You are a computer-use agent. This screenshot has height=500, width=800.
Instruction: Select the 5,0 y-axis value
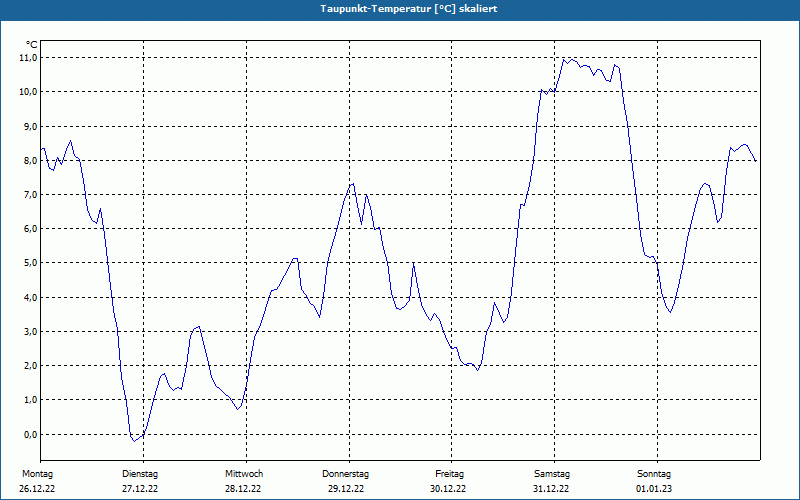tap(30, 263)
